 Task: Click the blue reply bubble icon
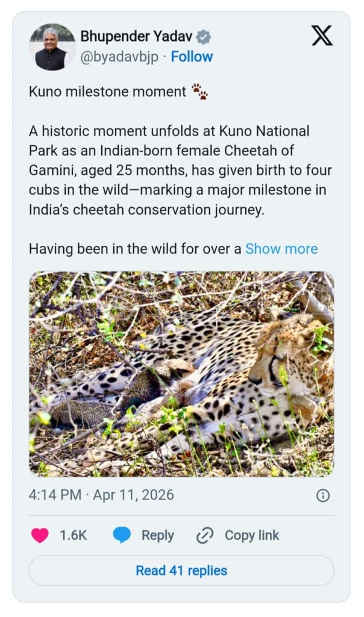click(x=122, y=535)
